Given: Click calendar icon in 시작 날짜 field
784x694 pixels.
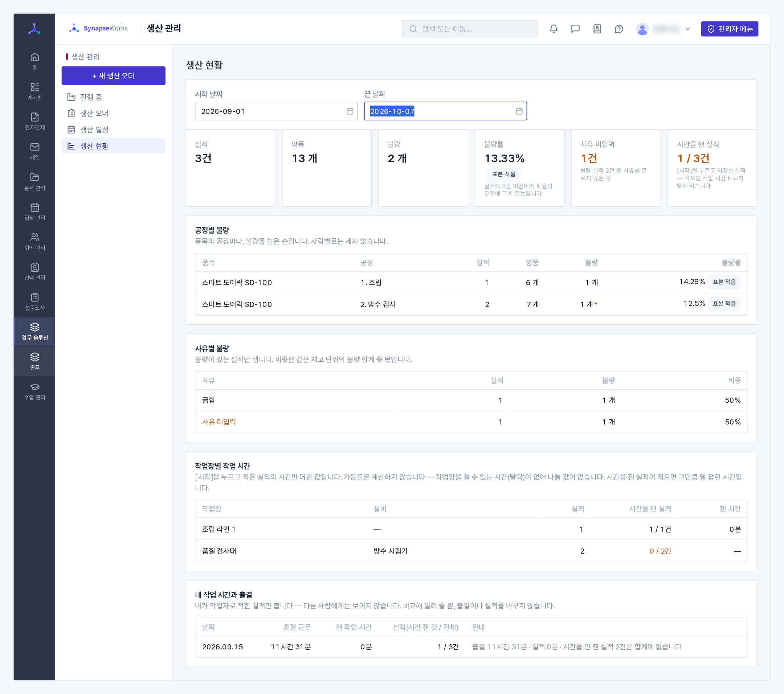Looking at the screenshot, I should click(x=350, y=111).
